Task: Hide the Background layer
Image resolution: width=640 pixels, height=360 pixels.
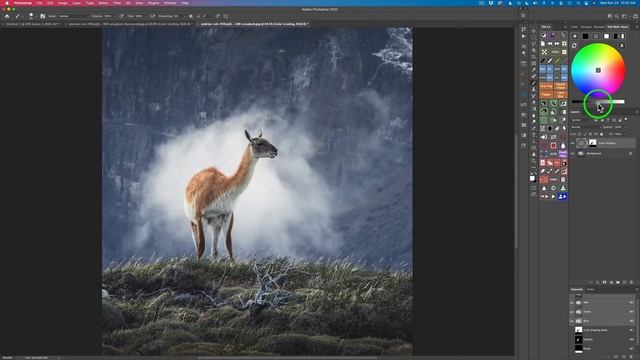Action: click(572, 153)
